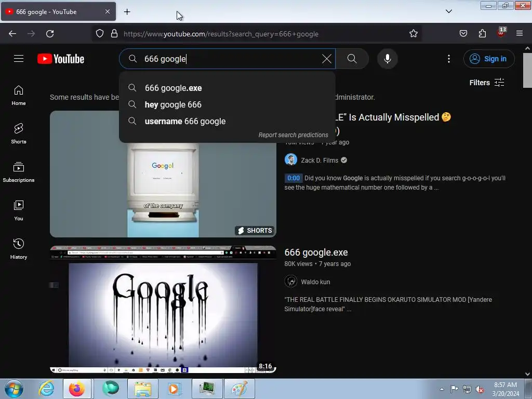This screenshot has width=532, height=399.
Task: Submit search with the magnifier button
Action: click(352, 59)
